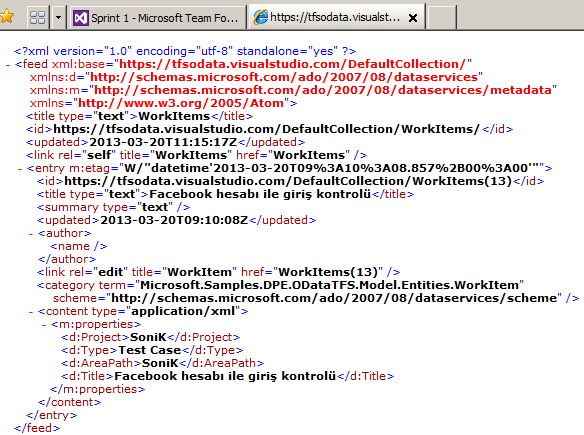Click the category term ODataTFS.Model.Entities.WorkItem
Screen dimensions: 584x435
tap(329, 285)
